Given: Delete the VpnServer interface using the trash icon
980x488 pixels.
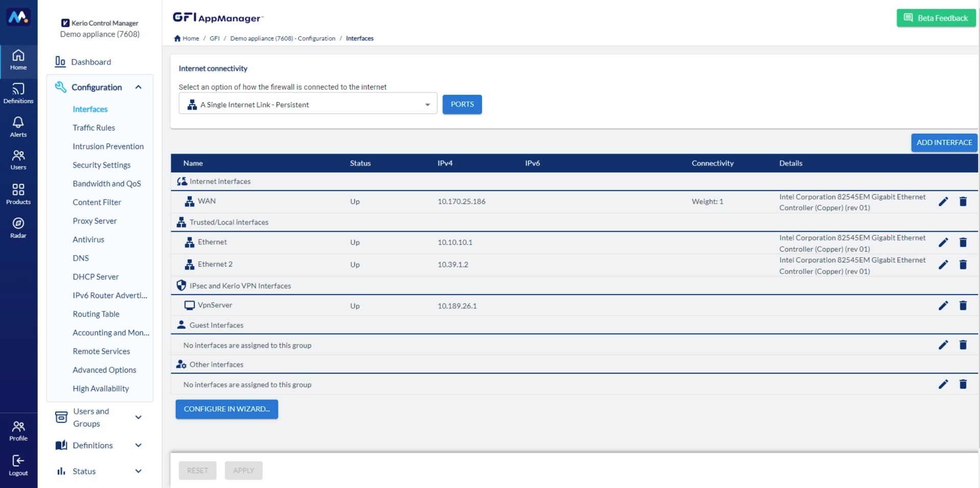Looking at the screenshot, I should (963, 306).
